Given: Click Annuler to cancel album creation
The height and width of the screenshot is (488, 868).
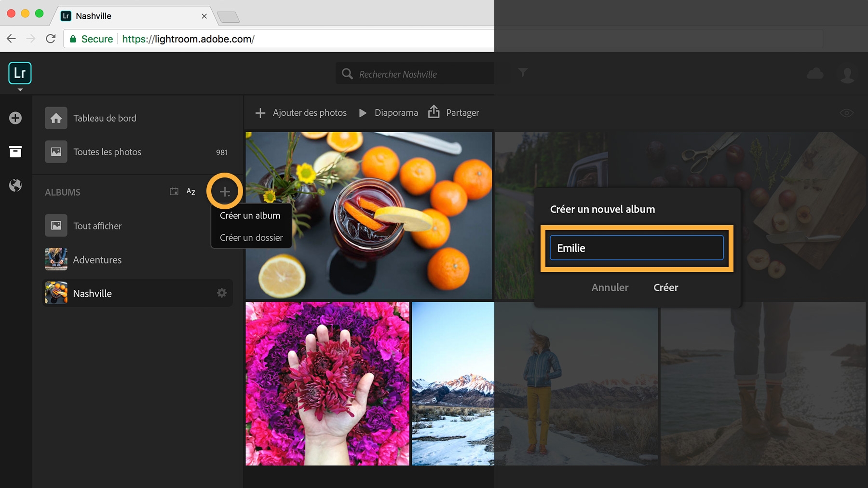Looking at the screenshot, I should (610, 287).
